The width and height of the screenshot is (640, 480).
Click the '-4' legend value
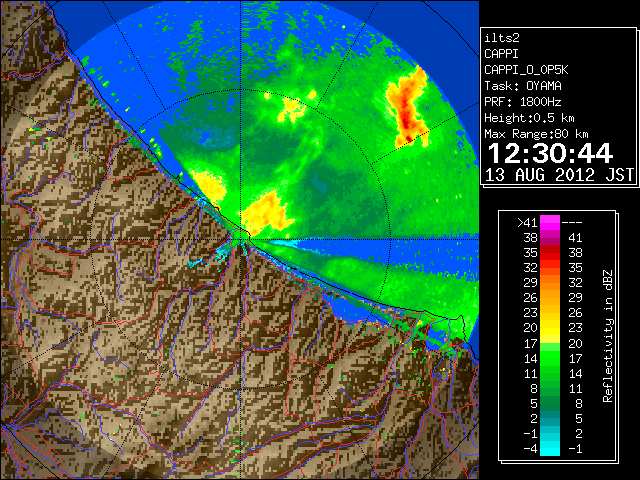click(530, 449)
